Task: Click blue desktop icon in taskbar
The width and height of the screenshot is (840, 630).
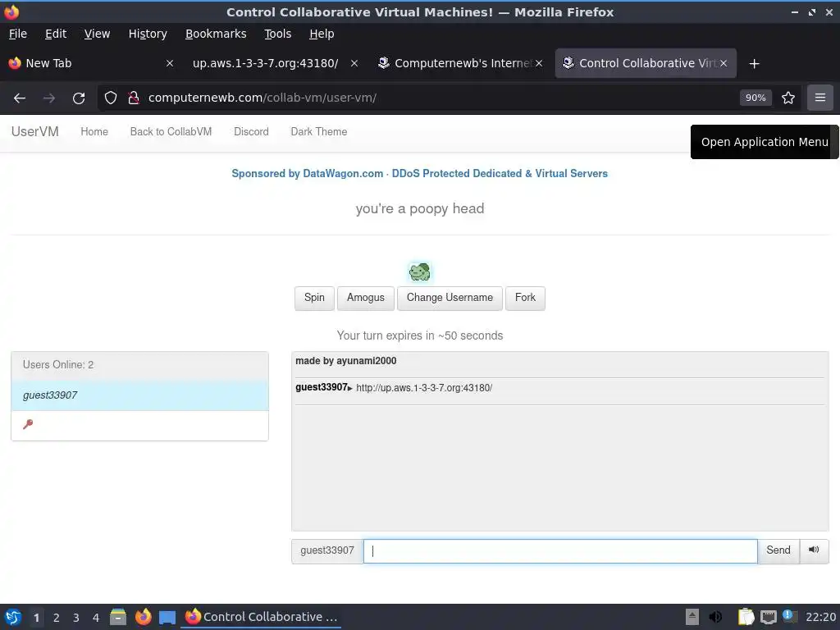Action: click(x=167, y=618)
